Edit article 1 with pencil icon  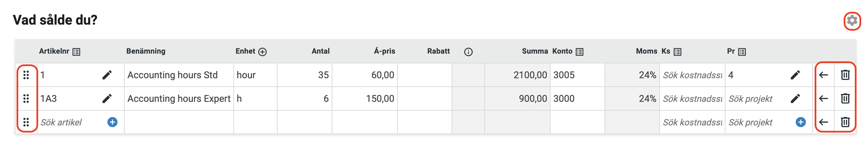coord(107,75)
